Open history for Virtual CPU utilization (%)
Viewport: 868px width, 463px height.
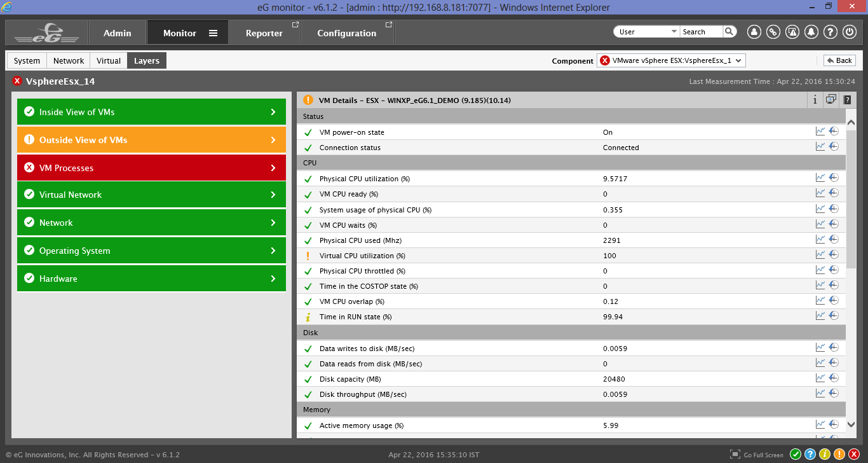(834, 254)
